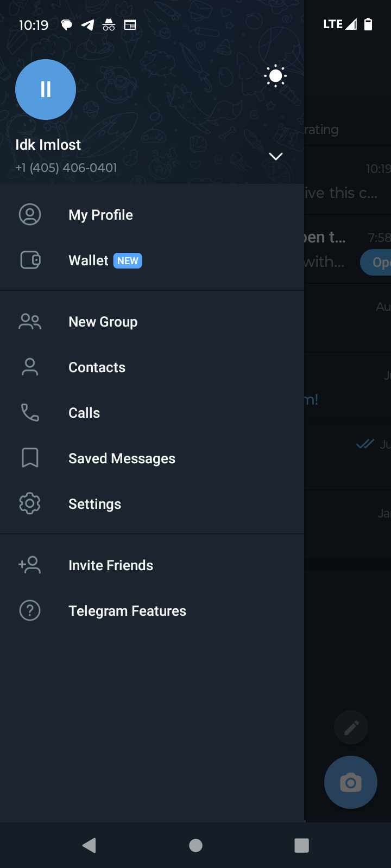The image size is (391, 868).
Task: Open Contacts from the drawer
Action: (x=97, y=367)
